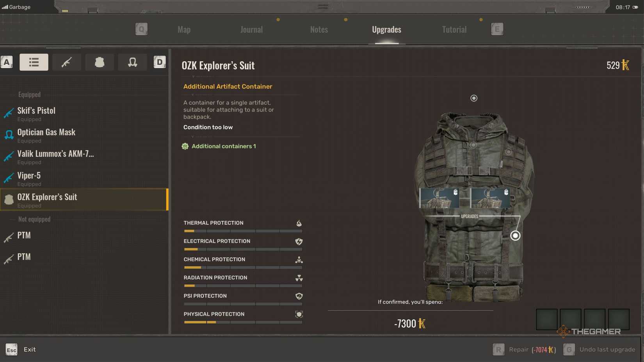Switch to the Map tab

pos(184,29)
